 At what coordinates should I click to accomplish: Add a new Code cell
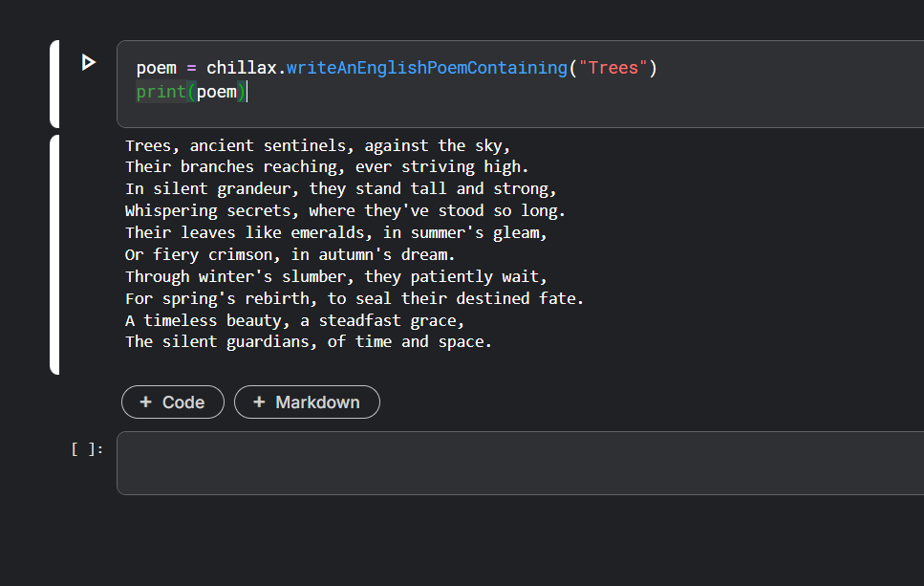pyautogui.click(x=173, y=402)
